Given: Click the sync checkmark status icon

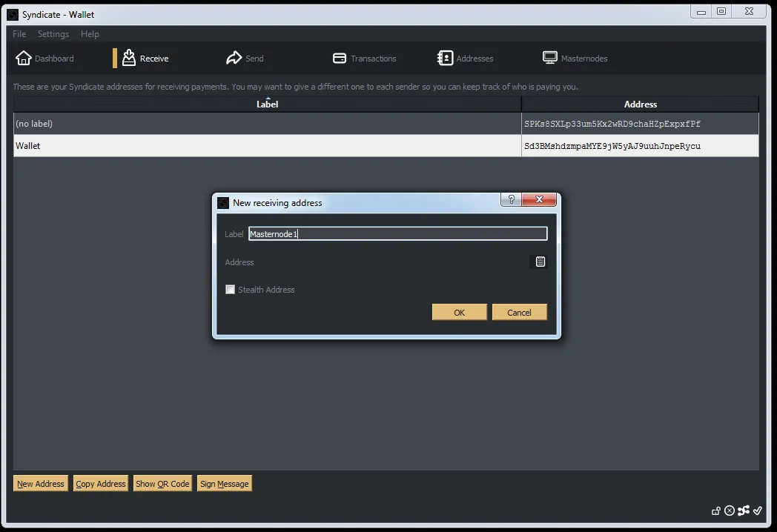Looking at the screenshot, I should click(758, 511).
